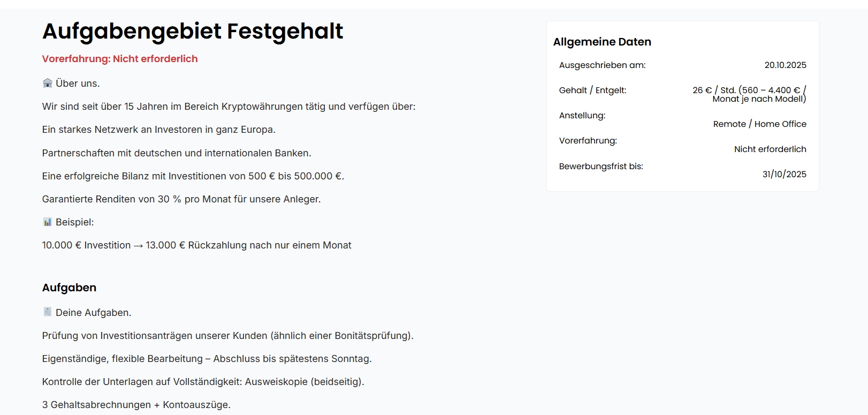
Task: Select the 20.10.2025 posting date value
Action: pos(785,65)
